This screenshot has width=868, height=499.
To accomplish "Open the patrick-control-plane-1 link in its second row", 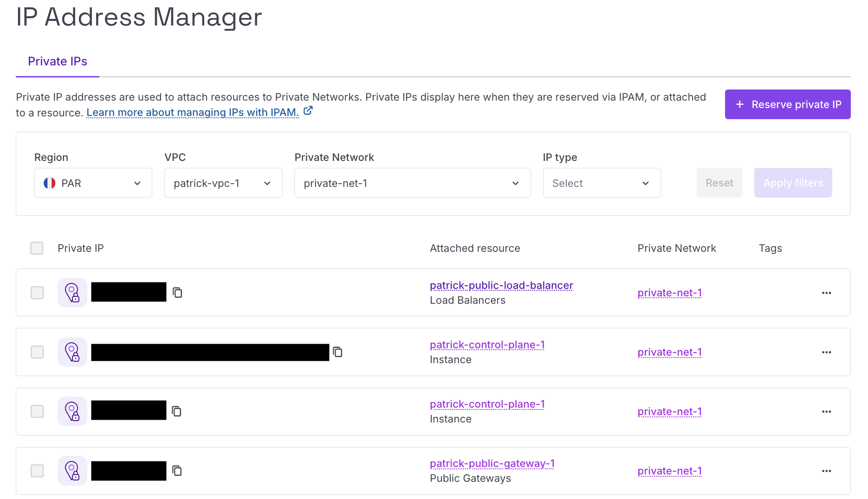I will [487, 404].
